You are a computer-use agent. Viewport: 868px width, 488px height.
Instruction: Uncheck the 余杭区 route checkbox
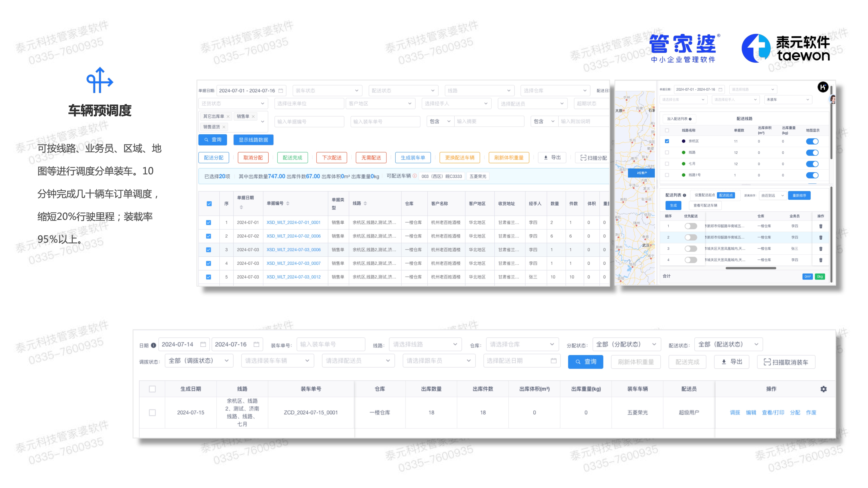(x=667, y=141)
